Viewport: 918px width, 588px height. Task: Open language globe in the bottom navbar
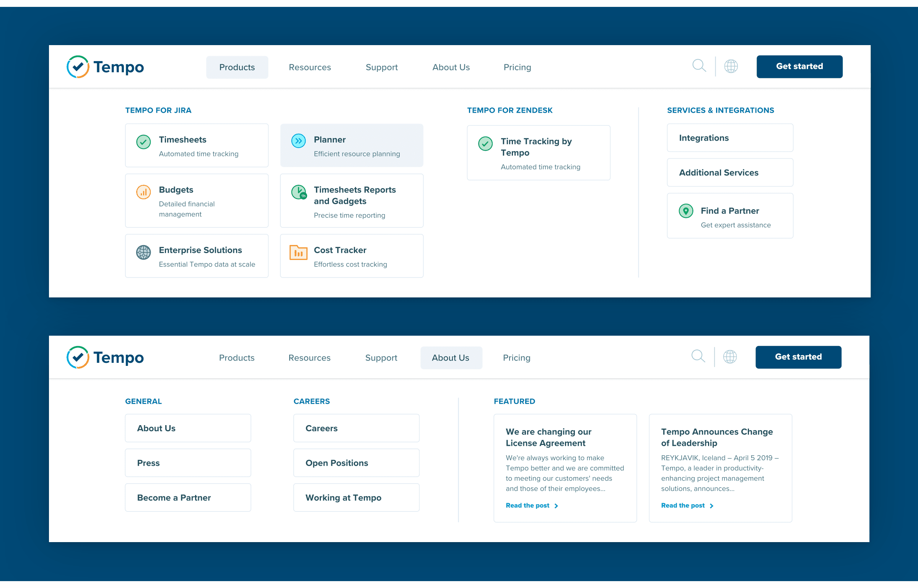730,357
